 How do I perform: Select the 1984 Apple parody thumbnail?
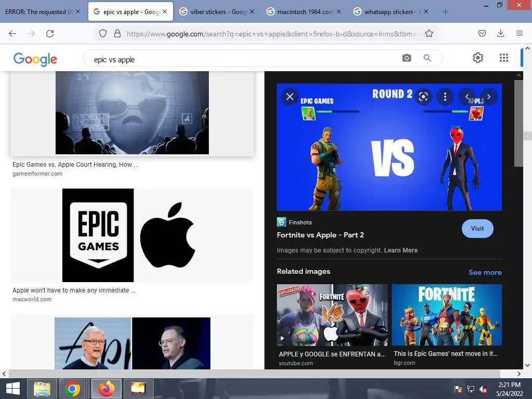coord(132,113)
